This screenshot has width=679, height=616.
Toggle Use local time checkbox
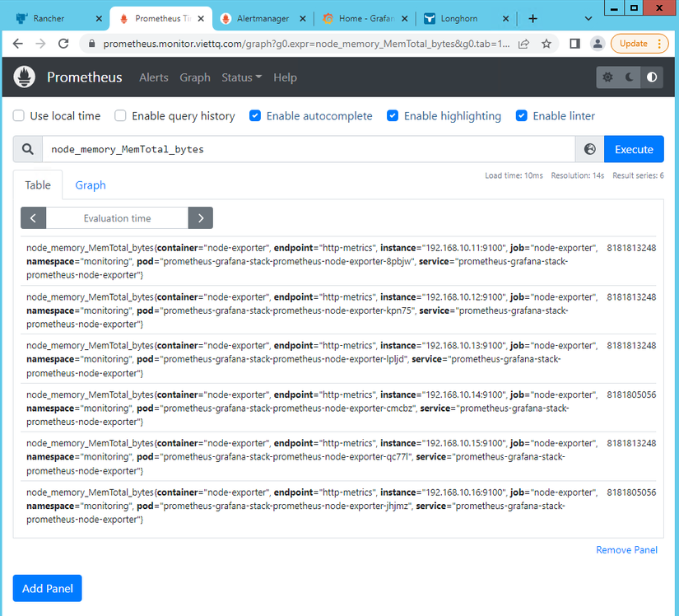click(19, 115)
